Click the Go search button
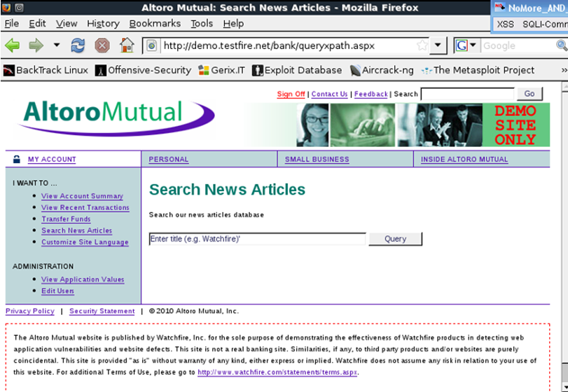This screenshot has width=568, height=392. click(x=529, y=94)
